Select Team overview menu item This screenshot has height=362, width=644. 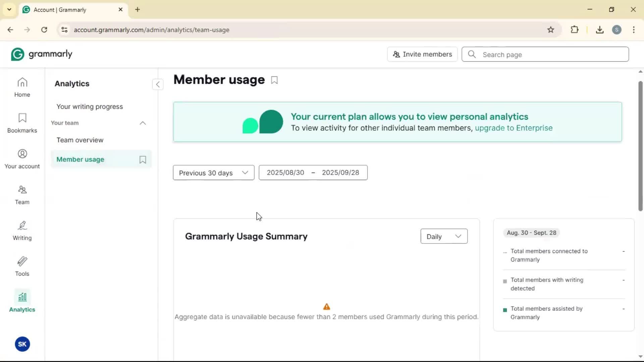pyautogui.click(x=80, y=140)
